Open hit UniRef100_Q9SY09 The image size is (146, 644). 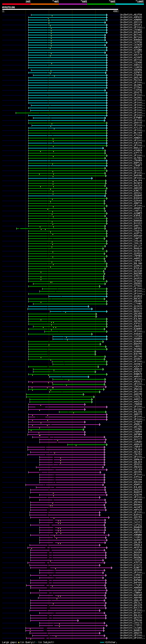(x=131, y=22)
